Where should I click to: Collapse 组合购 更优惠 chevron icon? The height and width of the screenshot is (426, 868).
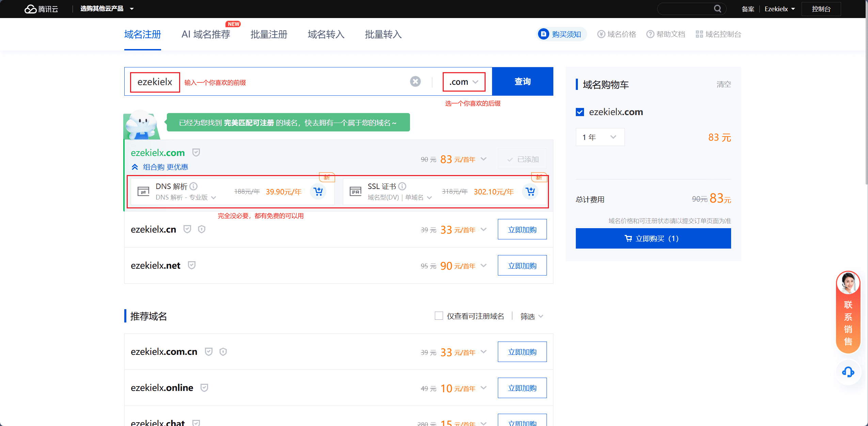pyautogui.click(x=135, y=167)
